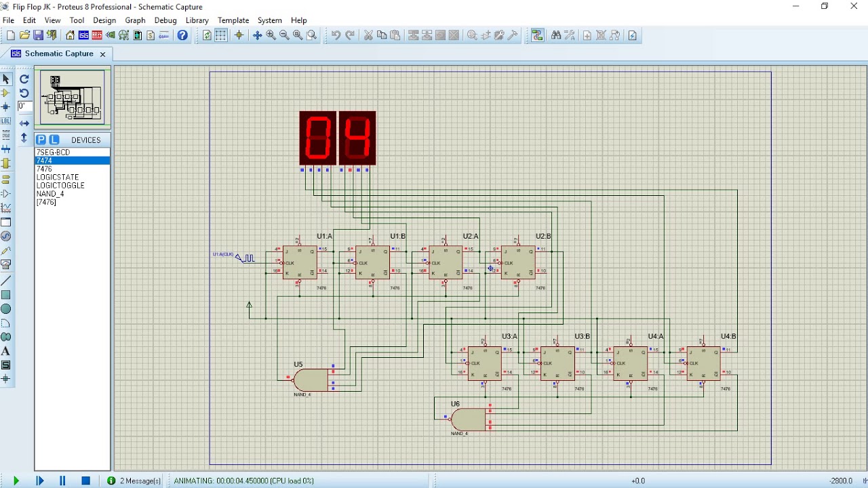868x488 pixels.
Task: Pause the running simulation
Action: (62, 481)
